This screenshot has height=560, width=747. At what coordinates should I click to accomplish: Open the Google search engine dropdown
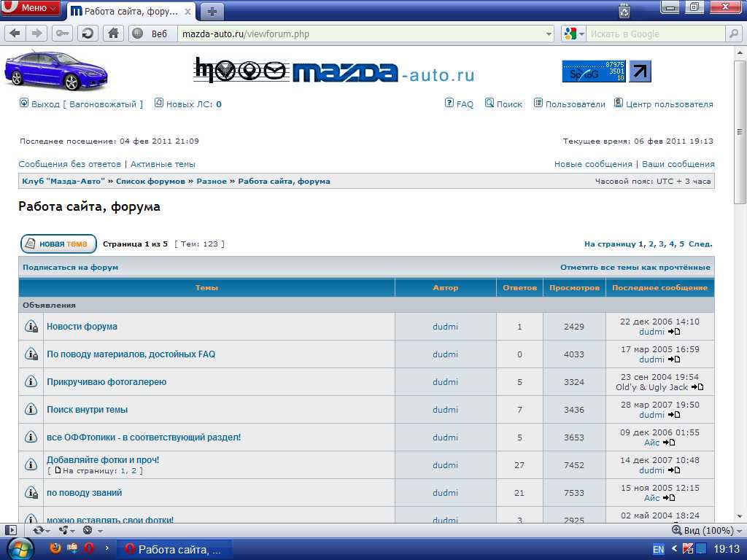(573, 34)
